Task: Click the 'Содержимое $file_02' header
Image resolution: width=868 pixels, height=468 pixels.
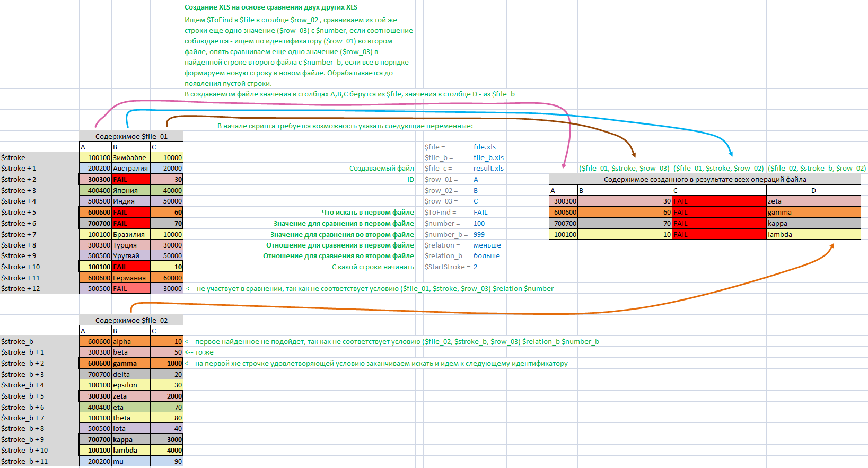Action: [131, 320]
